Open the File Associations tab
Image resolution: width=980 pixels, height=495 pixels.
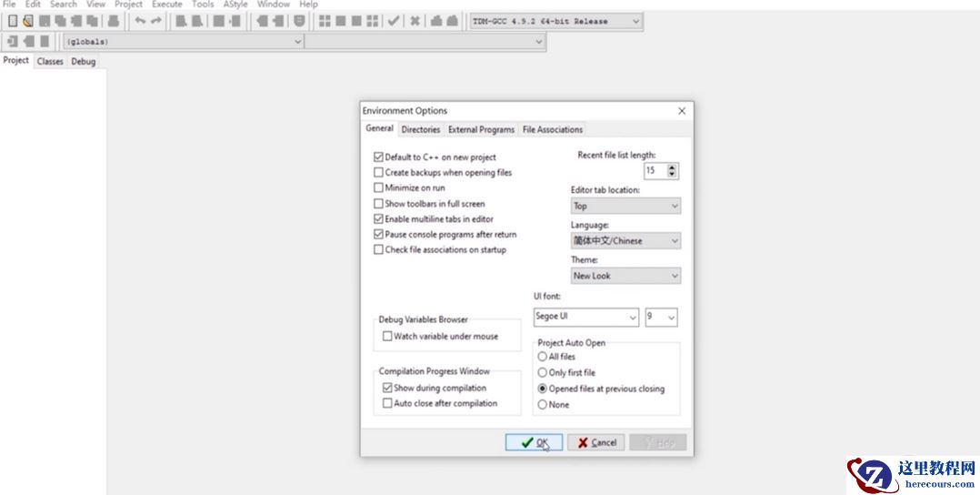[553, 130]
